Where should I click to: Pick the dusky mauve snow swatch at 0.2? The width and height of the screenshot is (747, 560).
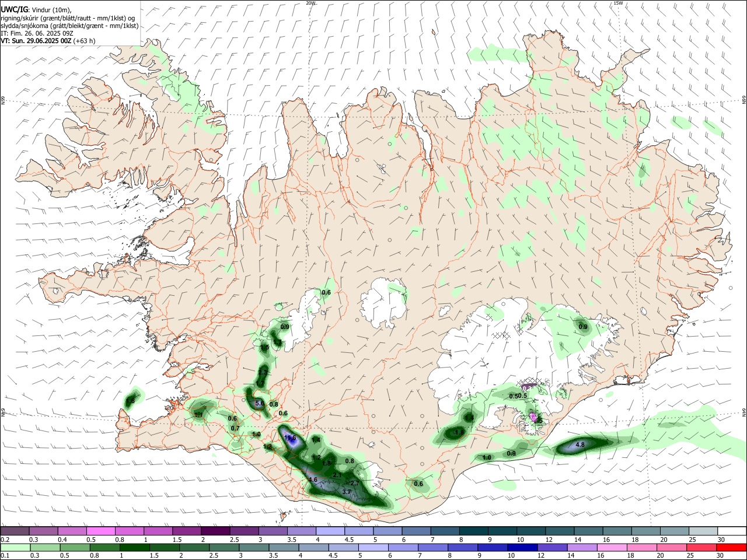(x=15, y=531)
